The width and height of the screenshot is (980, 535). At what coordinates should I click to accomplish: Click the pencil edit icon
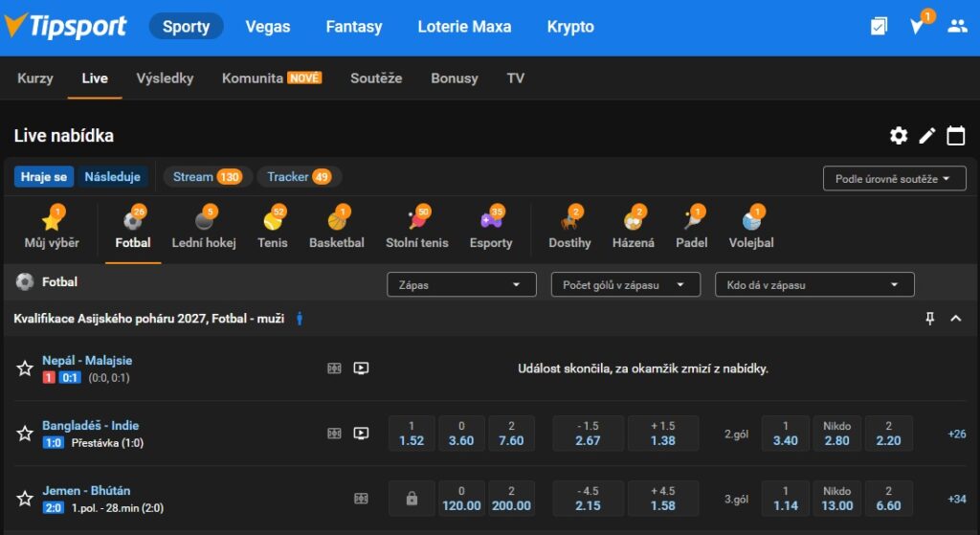926,136
